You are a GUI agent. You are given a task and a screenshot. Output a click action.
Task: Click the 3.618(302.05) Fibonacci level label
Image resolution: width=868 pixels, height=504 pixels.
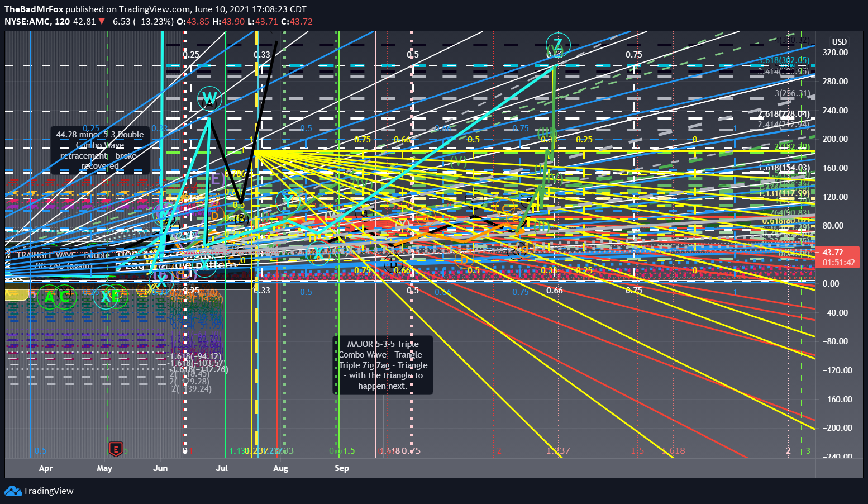point(784,60)
